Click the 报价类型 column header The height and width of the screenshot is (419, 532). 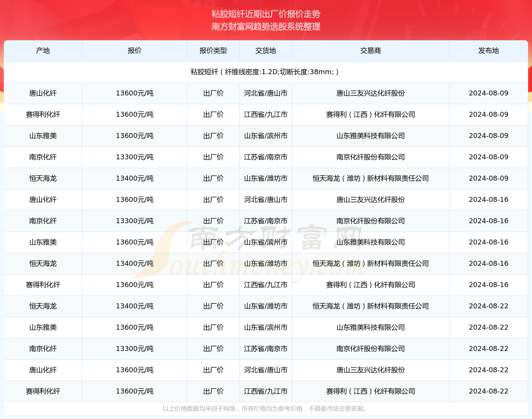213,51
